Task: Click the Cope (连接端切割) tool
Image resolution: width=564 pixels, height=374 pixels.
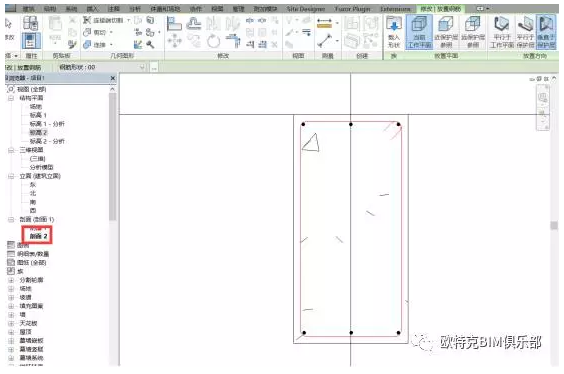Action: click(103, 20)
